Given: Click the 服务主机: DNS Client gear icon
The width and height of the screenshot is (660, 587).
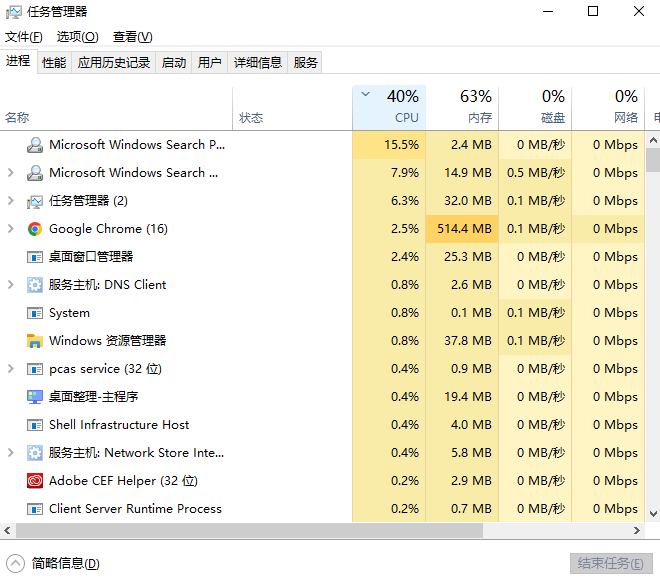Looking at the screenshot, I should pos(35,285).
